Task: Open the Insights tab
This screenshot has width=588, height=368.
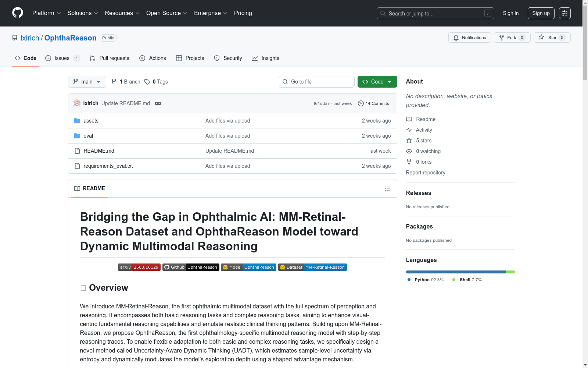Action: (x=265, y=58)
